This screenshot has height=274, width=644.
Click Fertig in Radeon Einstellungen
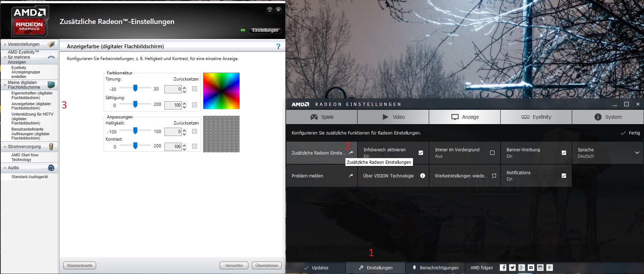(631, 133)
